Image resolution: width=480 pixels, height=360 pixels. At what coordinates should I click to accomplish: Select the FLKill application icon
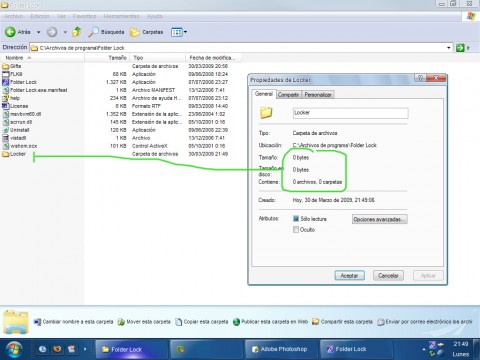point(6,74)
